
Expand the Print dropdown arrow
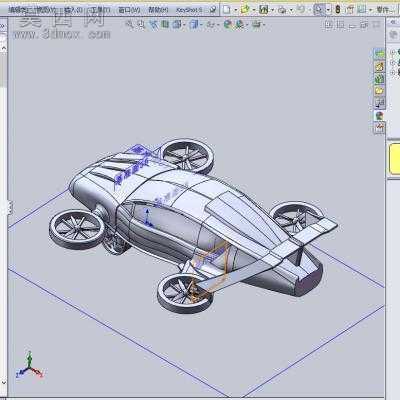tap(291, 10)
